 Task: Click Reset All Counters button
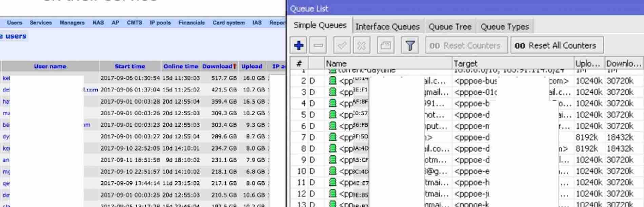click(557, 45)
